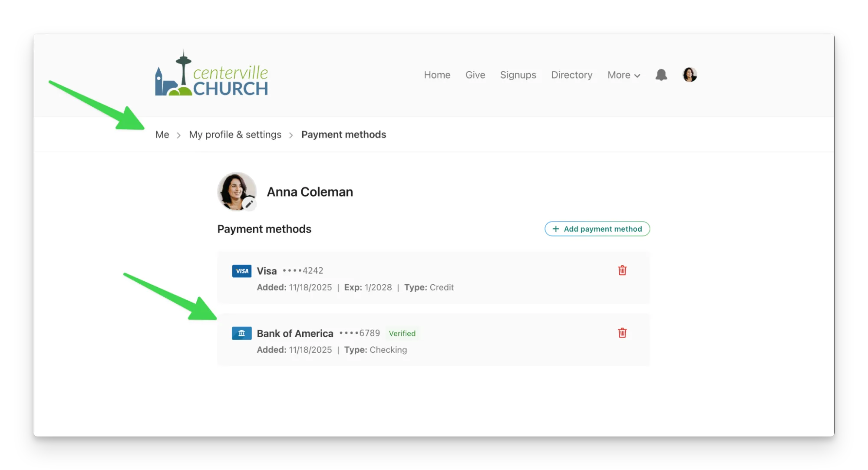Expand the breadcrumb item My profile & settings
868x470 pixels.
click(x=235, y=135)
